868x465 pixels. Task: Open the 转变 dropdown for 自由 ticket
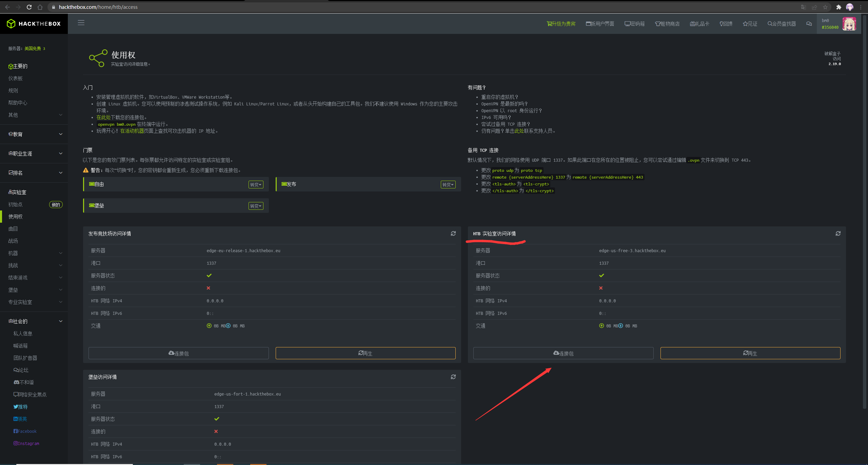click(x=256, y=184)
